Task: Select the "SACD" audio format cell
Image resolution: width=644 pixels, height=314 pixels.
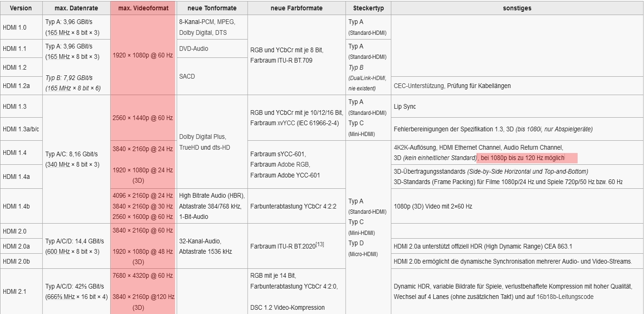Action: 187,76
